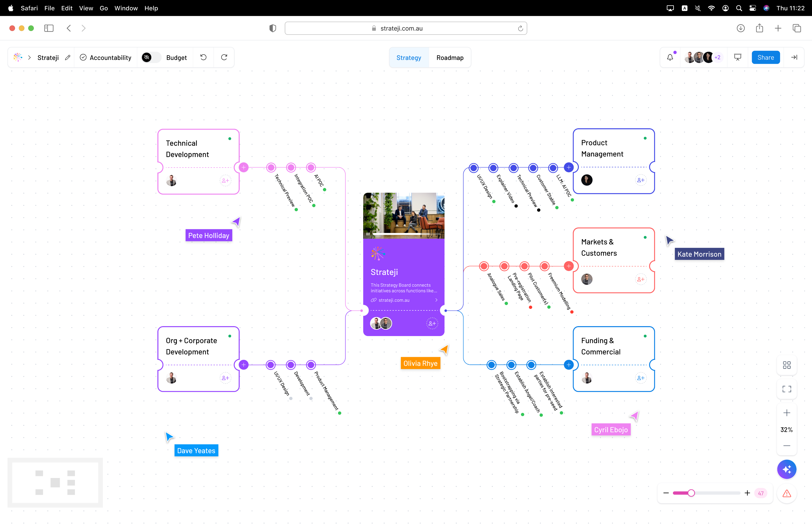The height and width of the screenshot is (525, 812).
Task: Click the pencil icon to rename Strateji
Action: [x=67, y=58]
